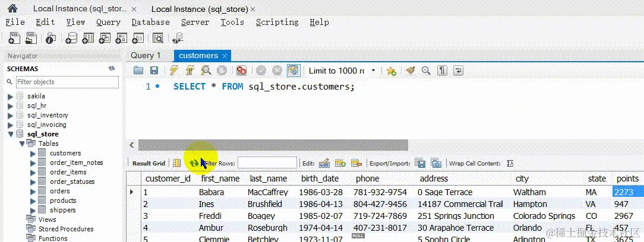Delete selected rows icon
Viewport: 644px width, 242px height.
pyautogui.click(x=356, y=163)
